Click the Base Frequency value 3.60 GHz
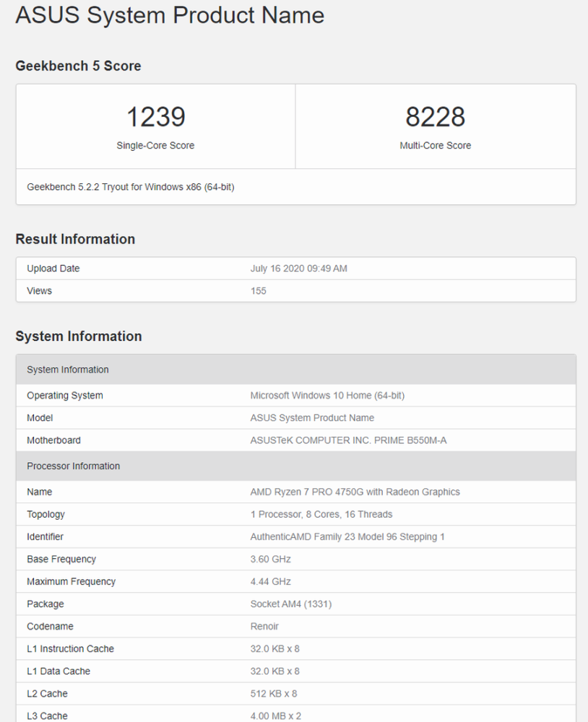Viewport: 588px width, 722px height. point(271,559)
